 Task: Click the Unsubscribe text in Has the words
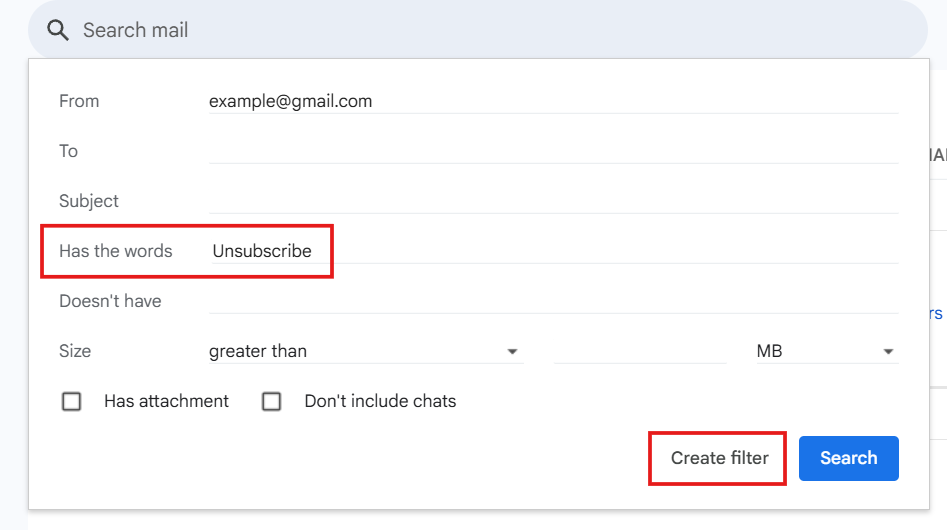[x=262, y=251]
